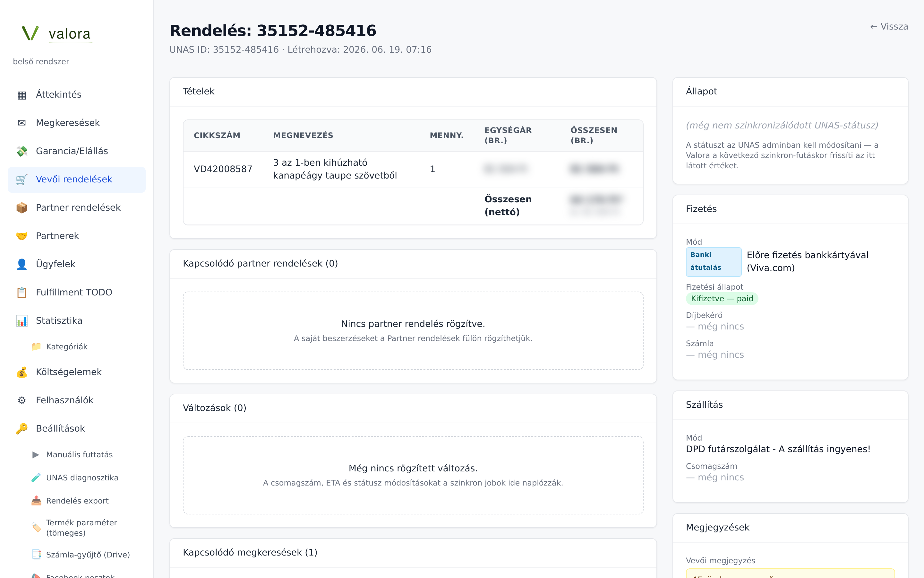Open Felhasználók page

click(76, 400)
